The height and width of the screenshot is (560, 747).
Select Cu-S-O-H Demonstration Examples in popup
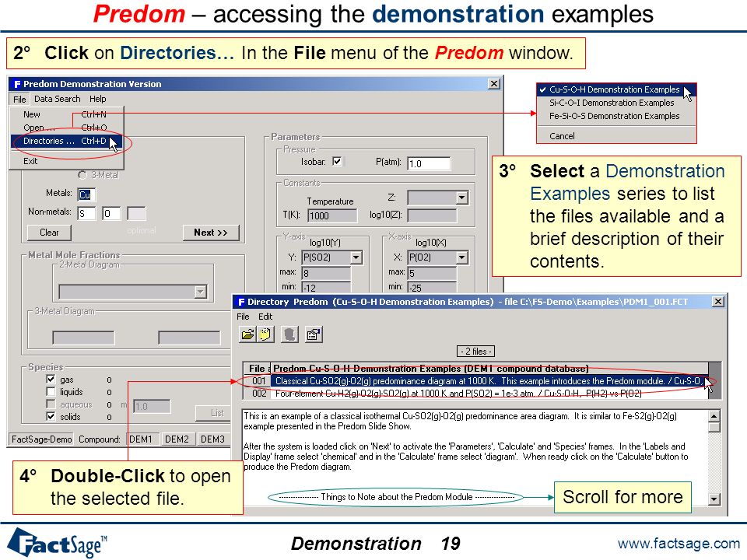point(616,89)
